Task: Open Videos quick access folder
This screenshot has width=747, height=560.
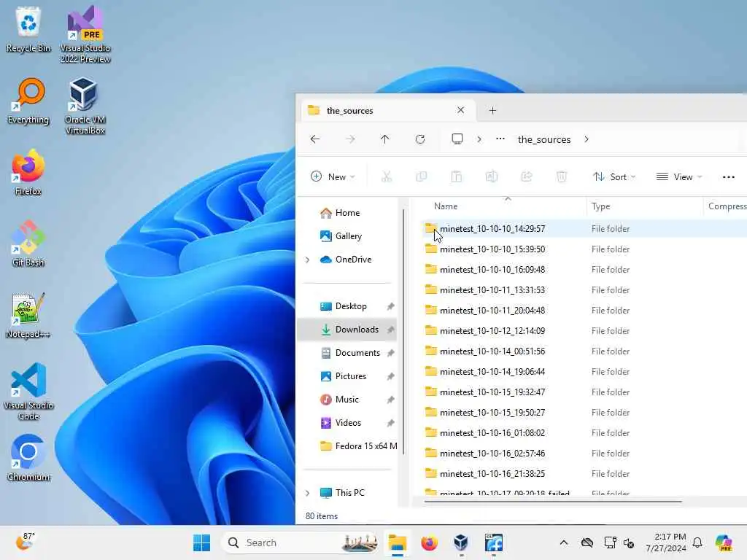Action: (x=348, y=423)
